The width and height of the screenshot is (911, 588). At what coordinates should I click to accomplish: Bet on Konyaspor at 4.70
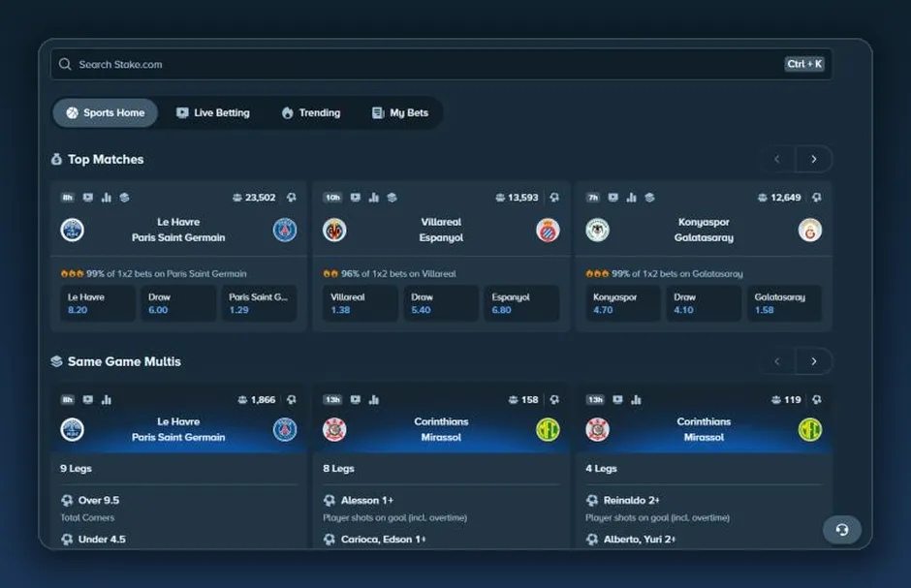[623, 303]
